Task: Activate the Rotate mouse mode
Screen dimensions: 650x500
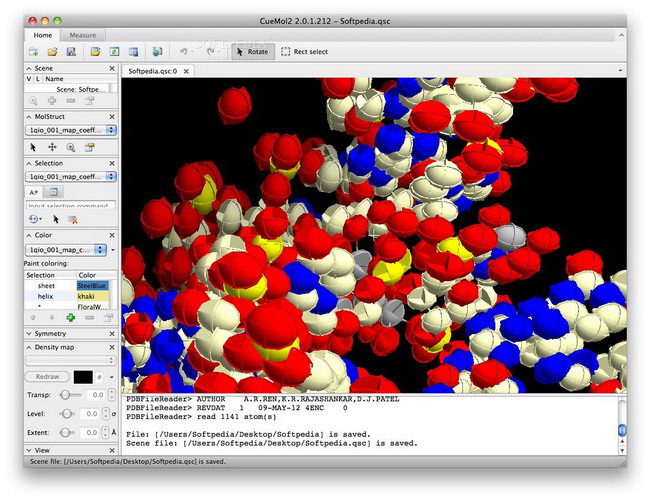Action: (x=253, y=51)
